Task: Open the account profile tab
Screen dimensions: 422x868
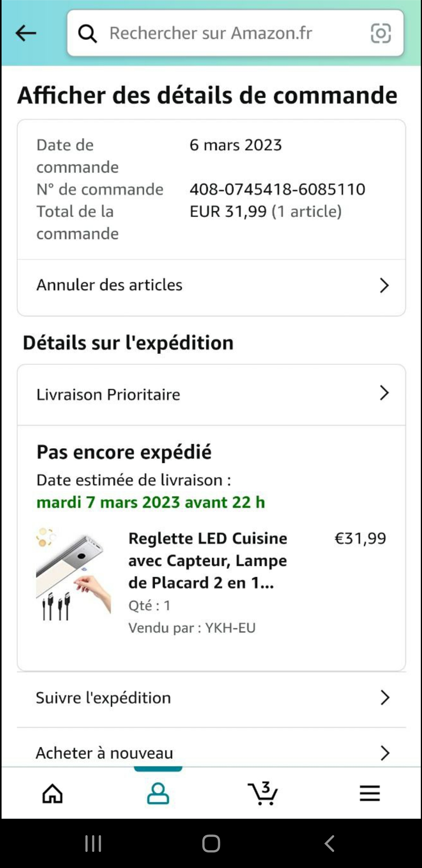Action: (158, 794)
